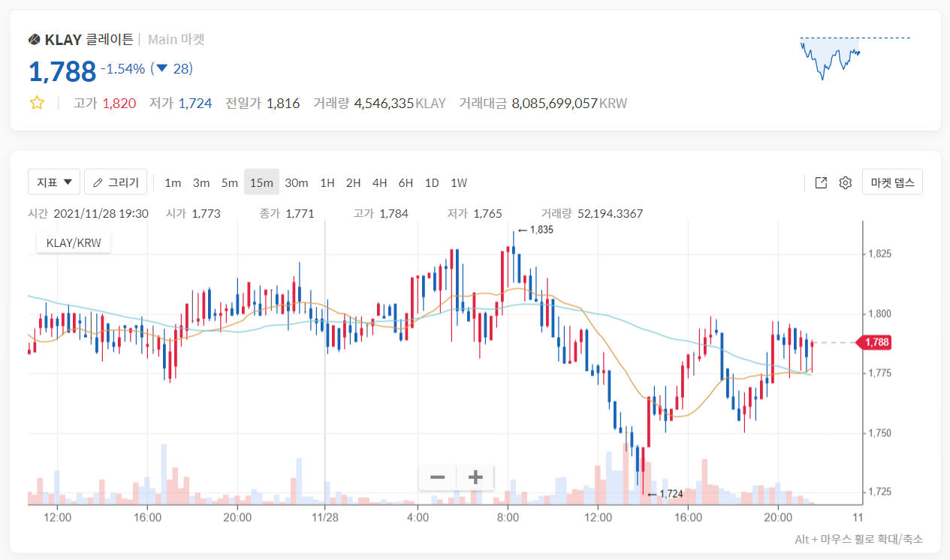Click the 마켓 뎁스 market depth button
This screenshot has height=560, width=950.
point(892,182)
